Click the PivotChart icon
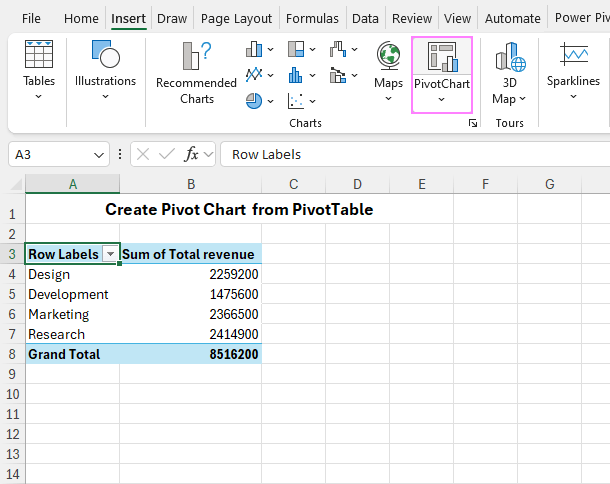The width and height of the screenshot is (610, 484). pyautogui.click(x=442, y=57)
